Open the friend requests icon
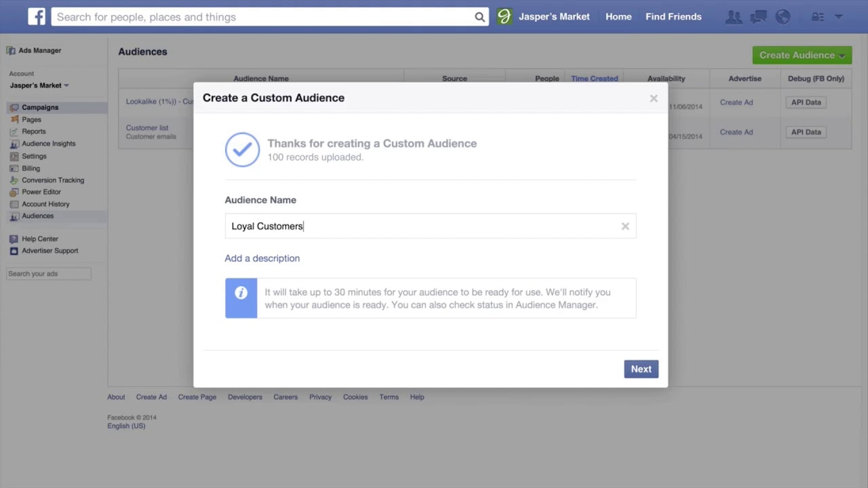This screenshot has height=488, width=868. pos(733,17)
